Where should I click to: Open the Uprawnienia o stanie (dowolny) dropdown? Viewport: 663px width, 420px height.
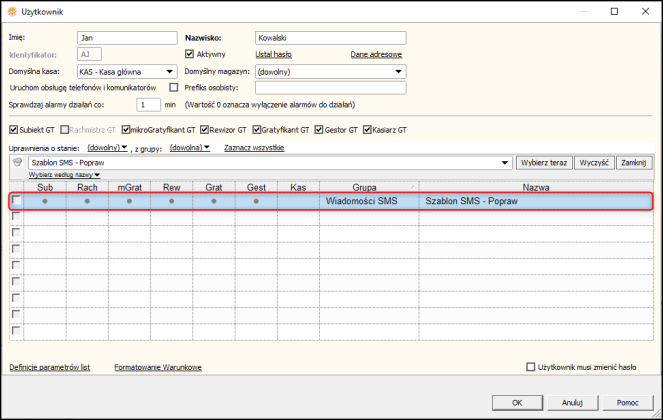pyautogui.click(x=107, y=148)
